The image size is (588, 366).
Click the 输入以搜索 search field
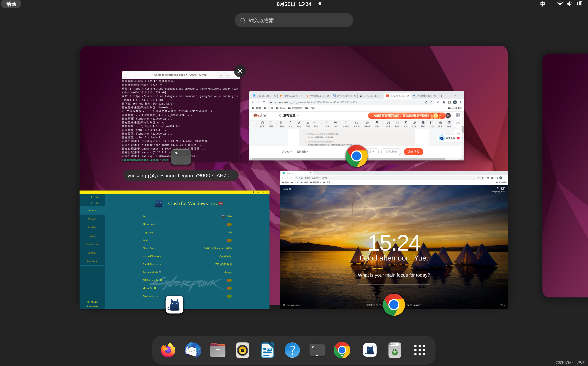pos(294,20)
